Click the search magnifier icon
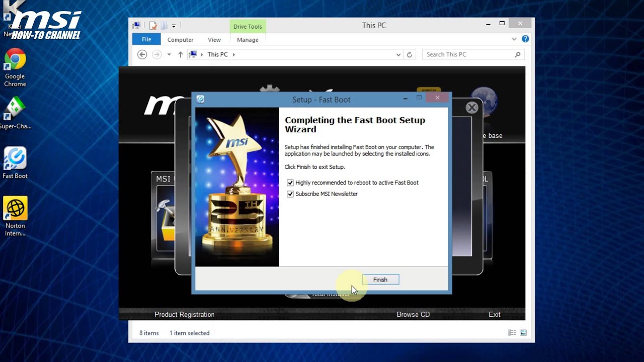 (517, 54)
